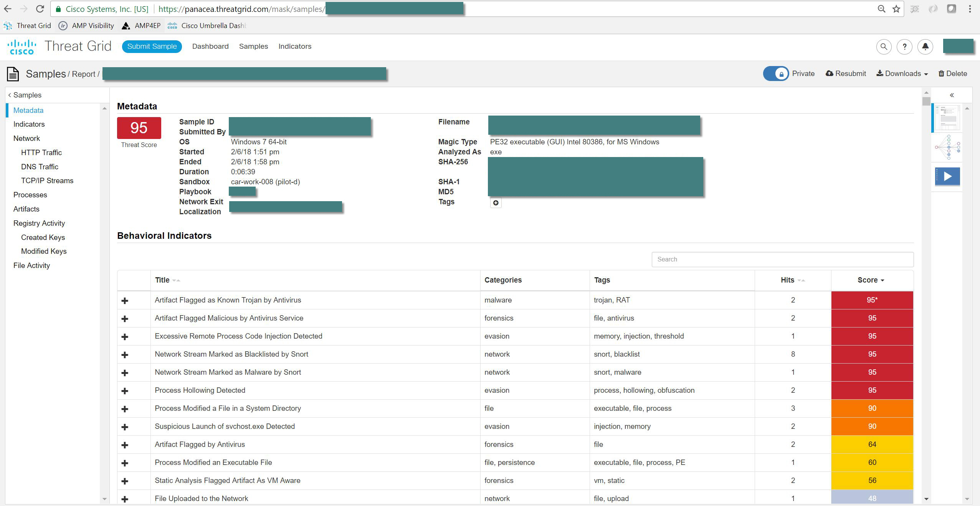
Task: Open the process tree graph thumbnail
Action: coord(947,147)
